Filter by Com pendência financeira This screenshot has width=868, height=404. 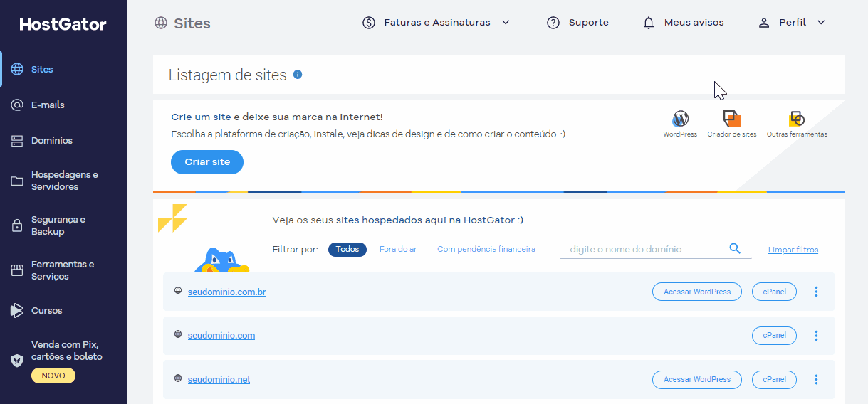(x=486, y=250)
